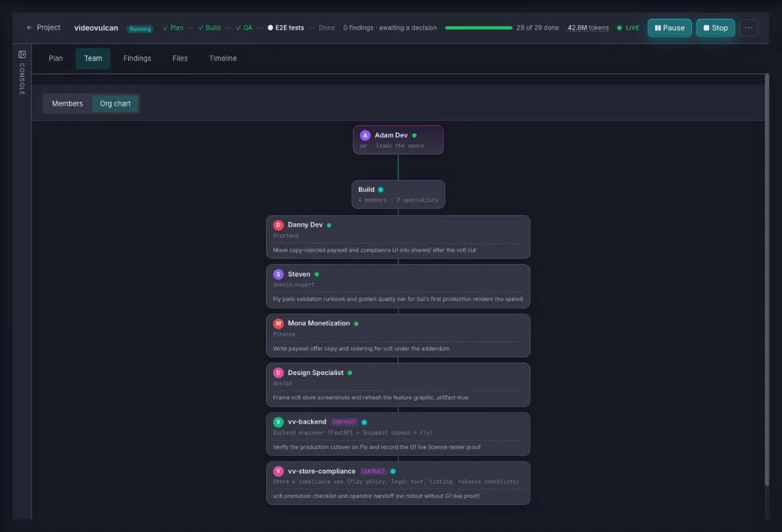This screenshot has width=782, height=532.
Task: Click the vertical CONSOLE label
Action: (x=22, y=79)
